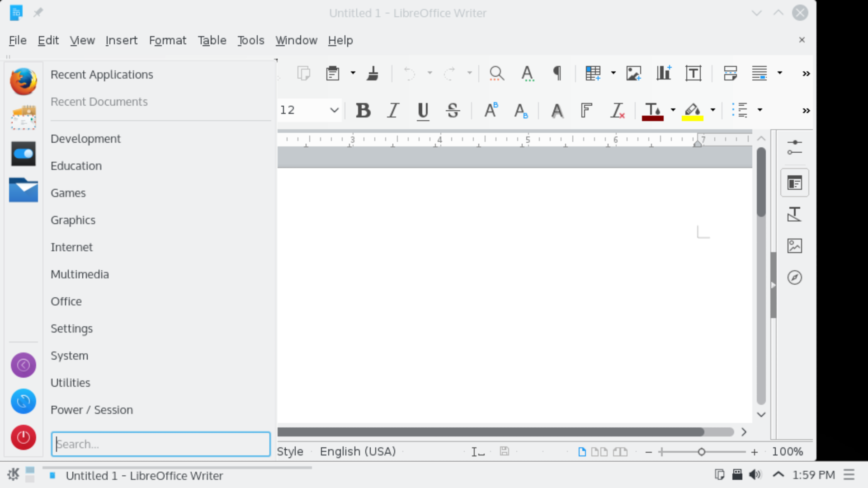The width and height of the screenshot is (868, 488).
Task: Show hidden system tray icons
Action: 778,474
